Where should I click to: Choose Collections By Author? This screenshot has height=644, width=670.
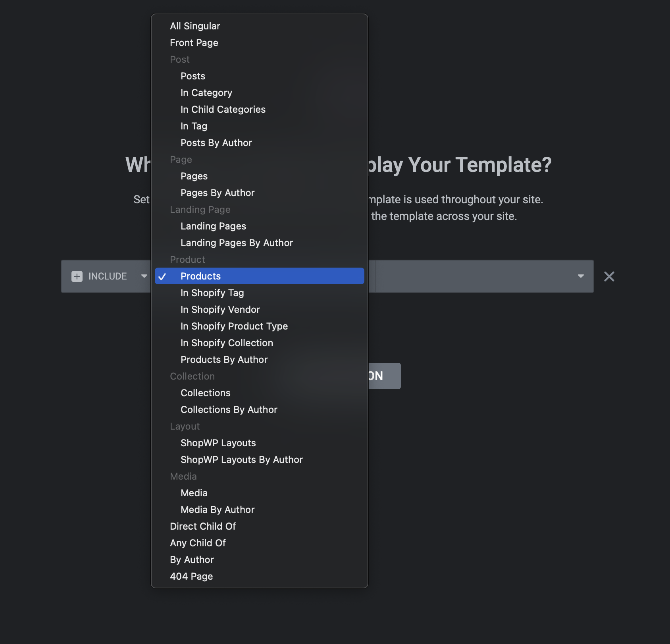coord(229,409)
